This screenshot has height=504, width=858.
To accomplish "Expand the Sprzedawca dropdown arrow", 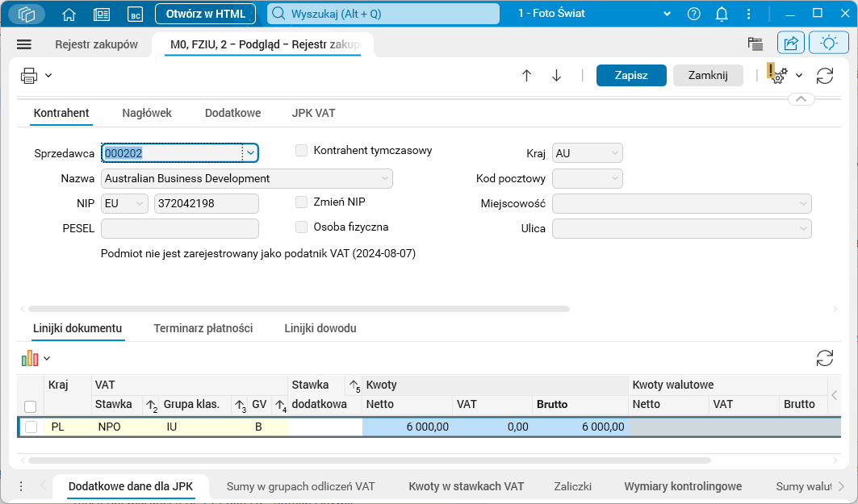I will 250,152.
